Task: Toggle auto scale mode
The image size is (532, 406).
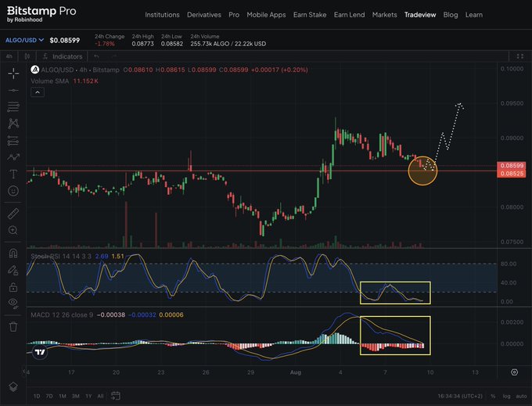Action: [x=521, y=396]
